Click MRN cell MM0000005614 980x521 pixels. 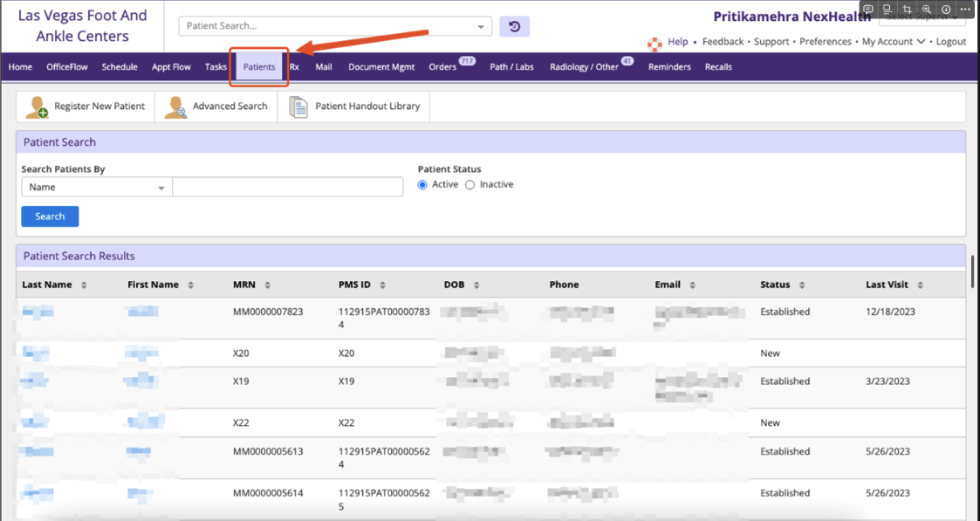pyautogui.click(x=268, y=494)
